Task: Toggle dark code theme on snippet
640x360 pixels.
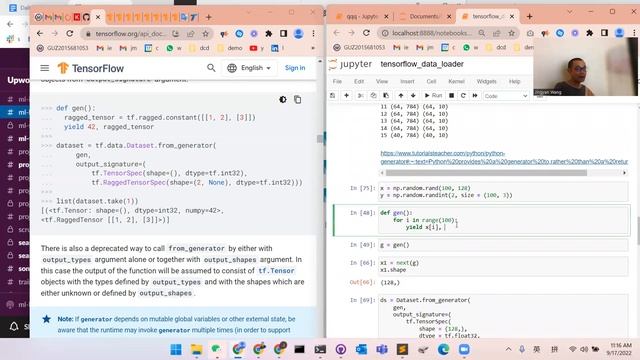Action: 282,100
